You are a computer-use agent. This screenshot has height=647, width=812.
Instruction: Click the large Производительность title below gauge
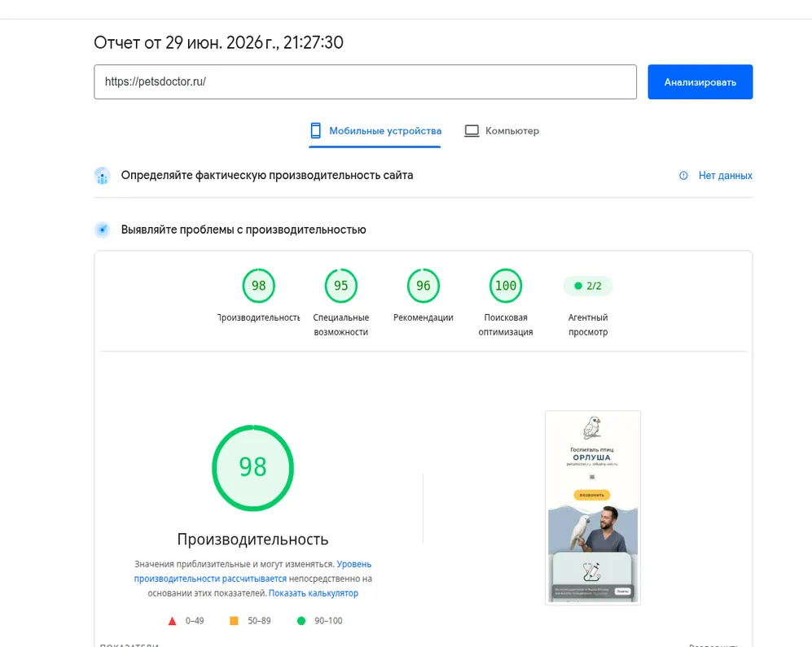tap(252, 540)
